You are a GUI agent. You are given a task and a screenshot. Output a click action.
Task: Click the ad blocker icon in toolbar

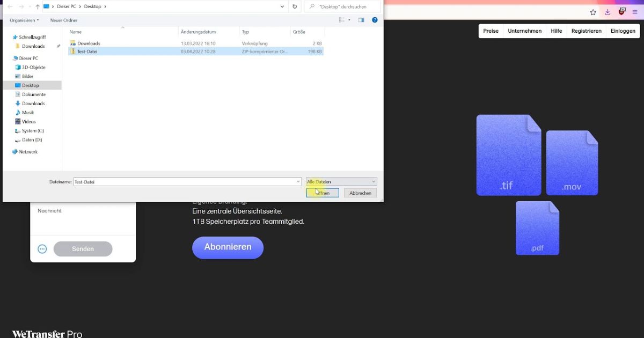(622, 11)
